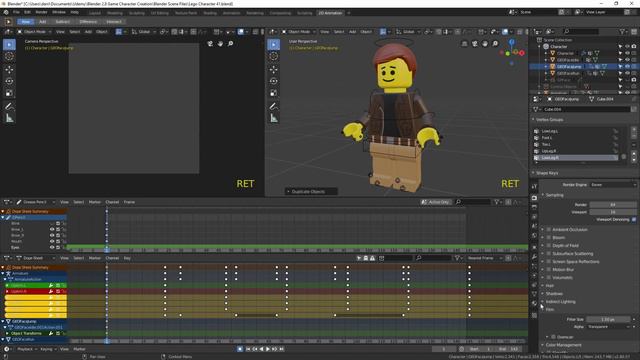The width and height of the screenshot is (640, 360).
Task: Select the Rotate tool in right viewport toolbar
Action: [x=273, y=81]
